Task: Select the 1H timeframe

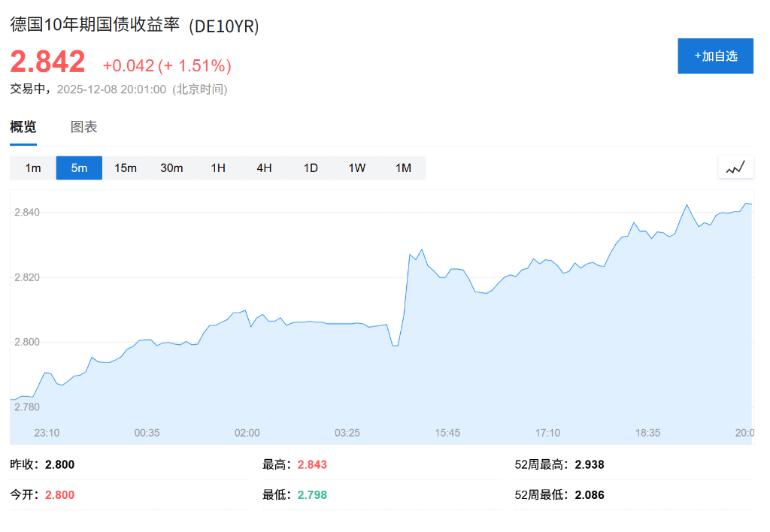Action: click(218, 168)
